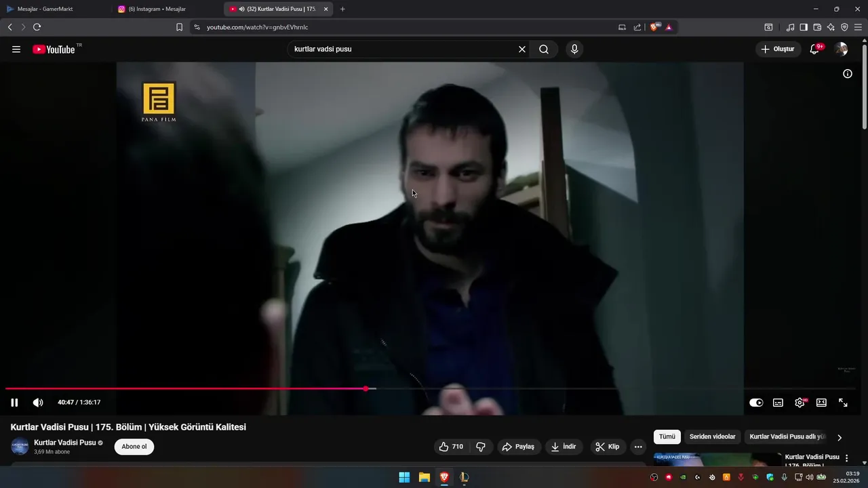Viewport: 868px width, 488px height.
Task: Clear the search box with the X
Action: tap(522, 49)
